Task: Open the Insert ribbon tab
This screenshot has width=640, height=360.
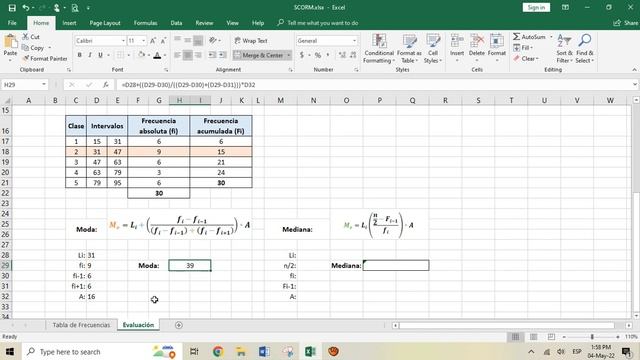Action: pos(69,23)
